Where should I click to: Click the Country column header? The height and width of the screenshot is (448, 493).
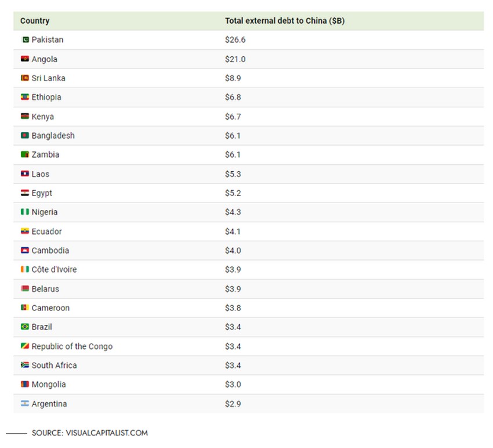pos(35,21)
